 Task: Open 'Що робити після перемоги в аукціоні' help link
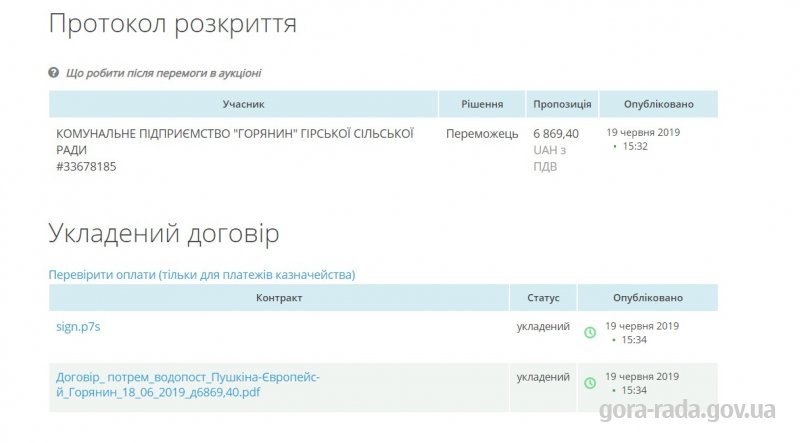tap(163, 73)
